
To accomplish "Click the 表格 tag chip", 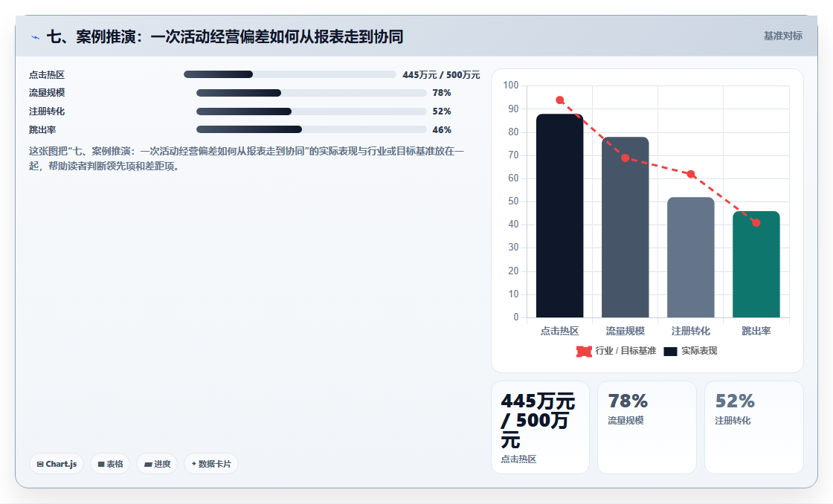I will [110, 464].
